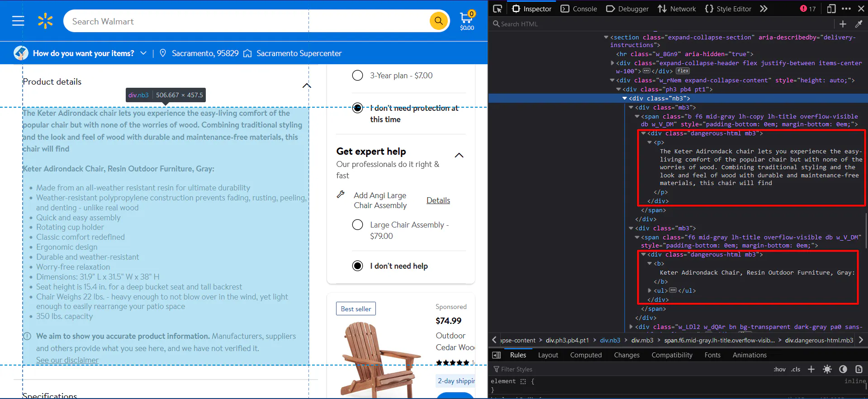The height and width of the screenshot is (399, 868).
Task: Toggle the :hov pseudo-class panel
Action: pos(779,369)
